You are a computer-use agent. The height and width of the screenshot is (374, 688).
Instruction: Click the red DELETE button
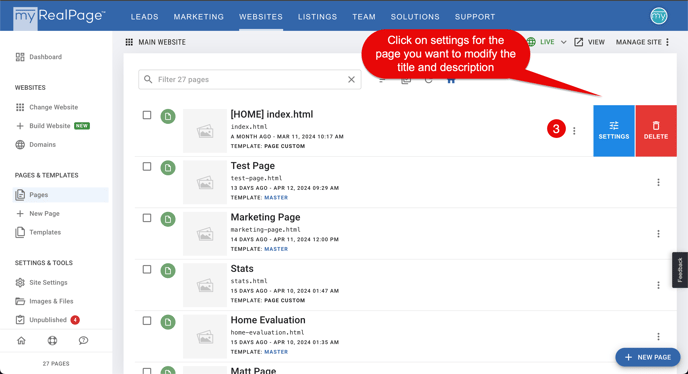656,131
